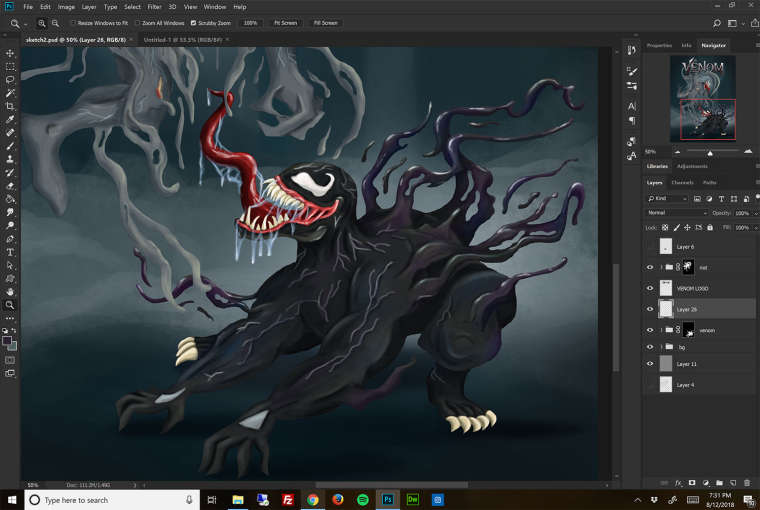
Task: Open the Layer menu
Action: pyautogui.click(x=89, y=7)
